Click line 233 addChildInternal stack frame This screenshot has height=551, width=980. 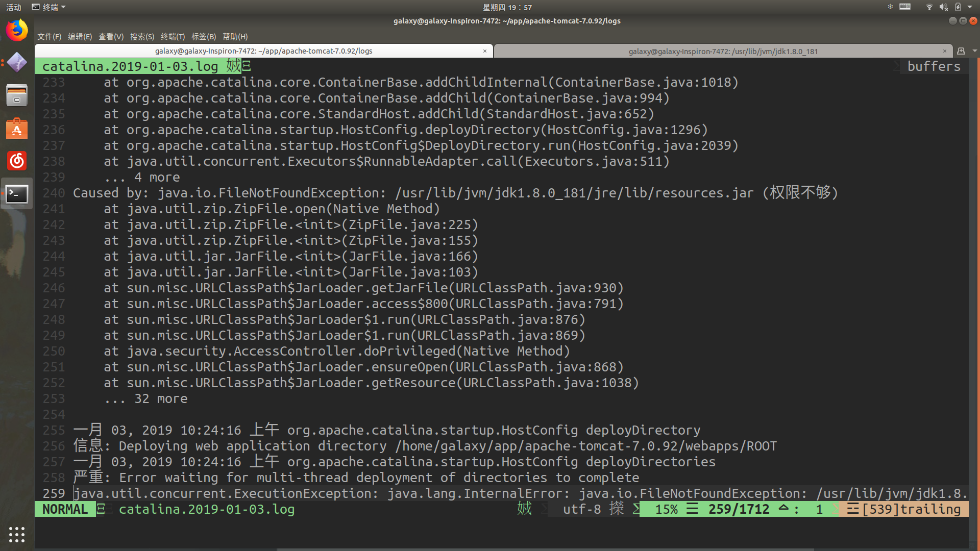(421, 82)
